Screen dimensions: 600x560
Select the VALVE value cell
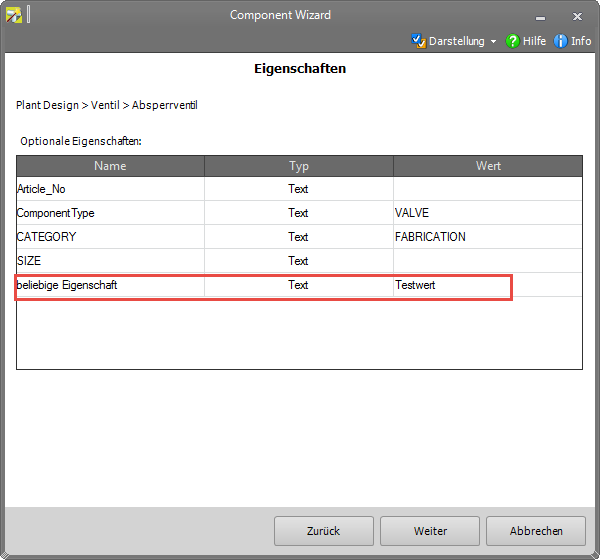(487, 213)
